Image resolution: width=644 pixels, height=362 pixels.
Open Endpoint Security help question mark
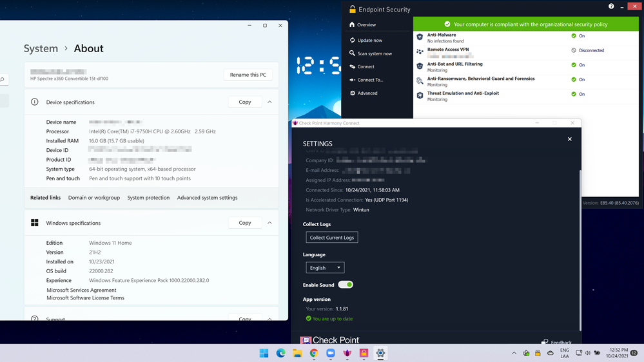[x=611, y=6]
